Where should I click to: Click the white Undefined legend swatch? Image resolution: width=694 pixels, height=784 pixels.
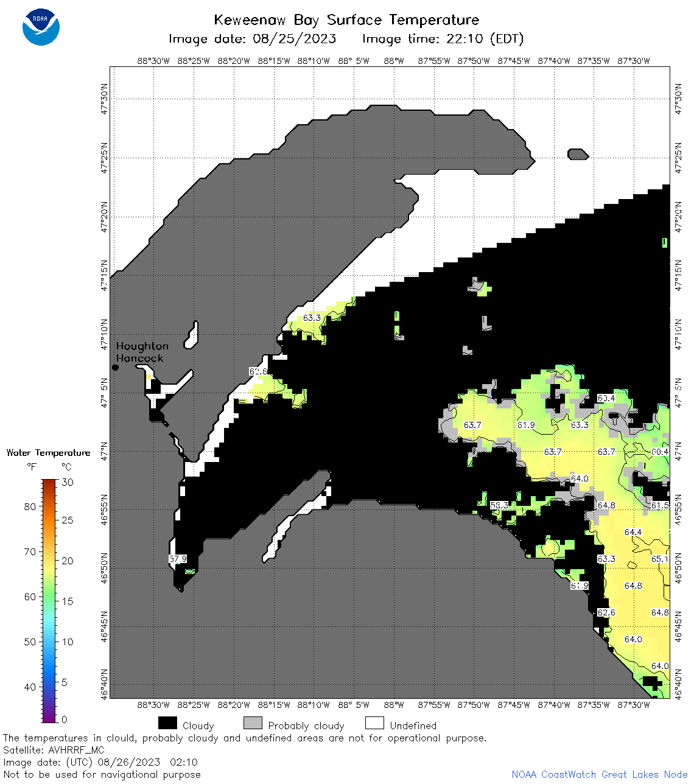click(374, 723)
